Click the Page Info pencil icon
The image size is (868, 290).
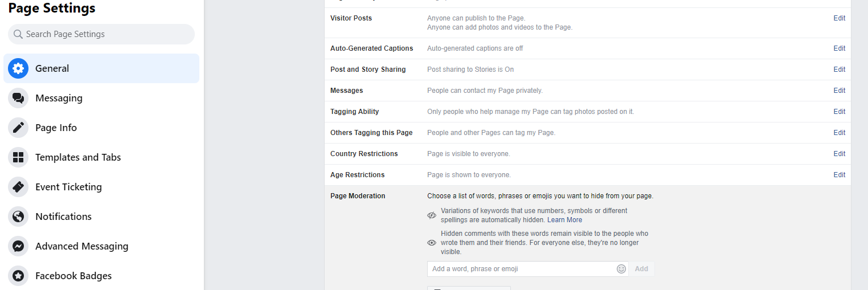pos(18,128)
